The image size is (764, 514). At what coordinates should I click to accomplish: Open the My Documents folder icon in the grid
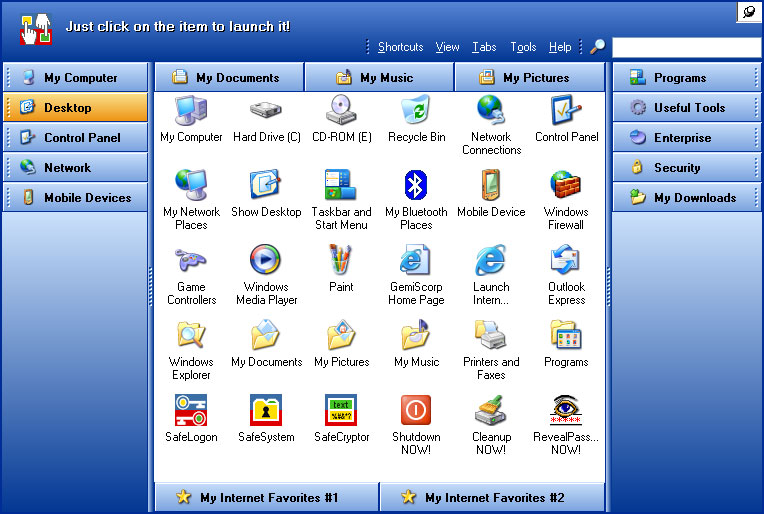point(266,335)
